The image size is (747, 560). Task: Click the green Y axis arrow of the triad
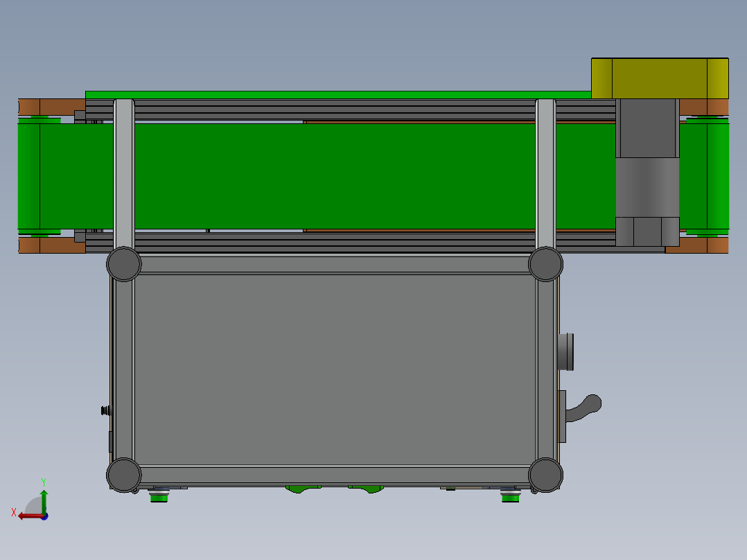(x=44, y=501)
